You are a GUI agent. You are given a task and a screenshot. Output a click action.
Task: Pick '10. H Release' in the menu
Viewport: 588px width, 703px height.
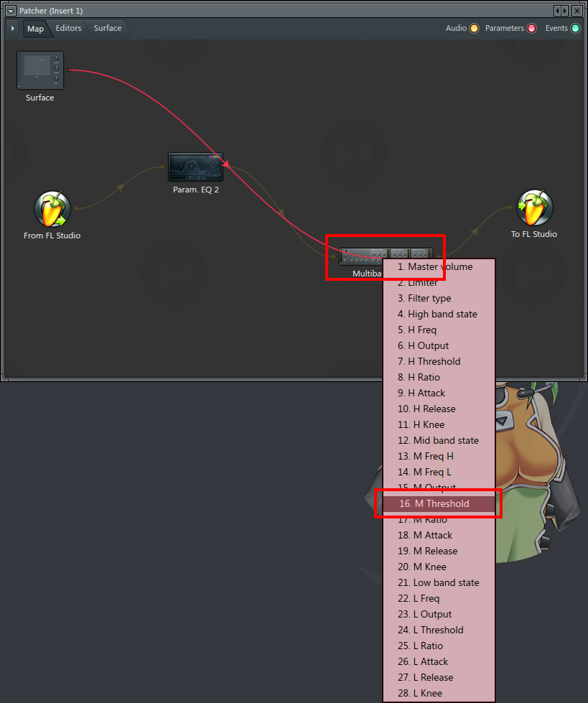pyautogui.click(x=439, y=409)
